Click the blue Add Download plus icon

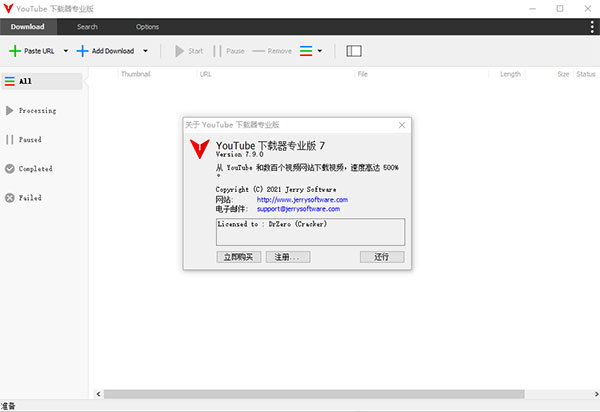tap(82, 51)
